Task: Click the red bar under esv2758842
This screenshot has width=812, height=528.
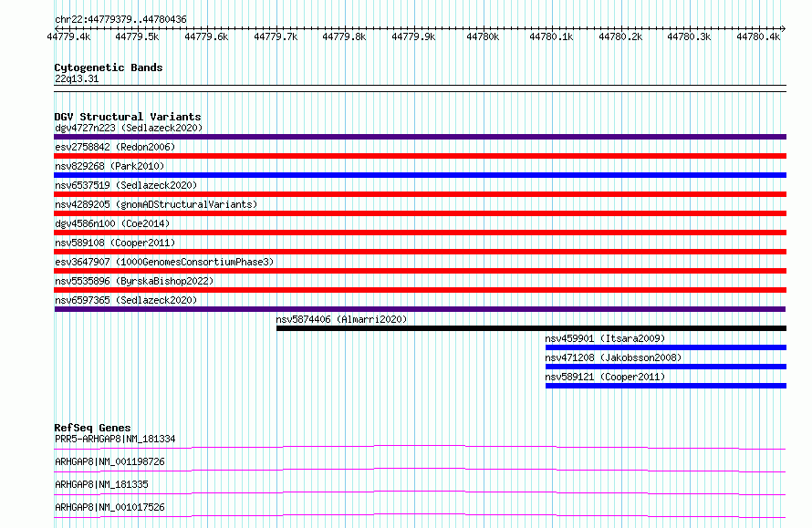Action: (420, 156)
